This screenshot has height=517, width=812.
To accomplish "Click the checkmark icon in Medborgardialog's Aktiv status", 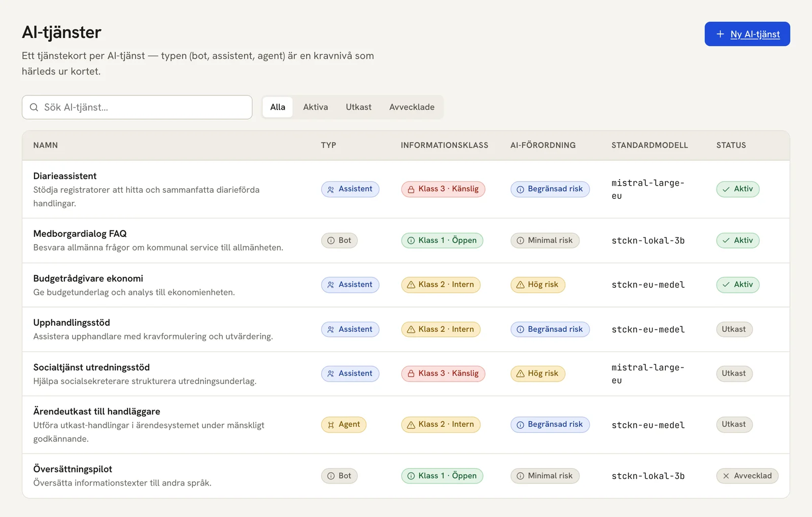I will pyautogui.click(x=726, y=240).
